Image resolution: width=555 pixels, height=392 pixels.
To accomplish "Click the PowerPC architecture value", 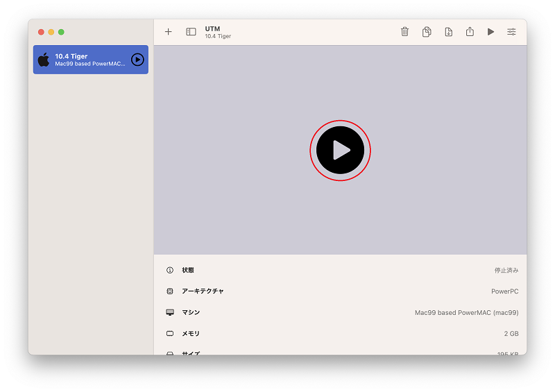I will [x=505, y=291].
